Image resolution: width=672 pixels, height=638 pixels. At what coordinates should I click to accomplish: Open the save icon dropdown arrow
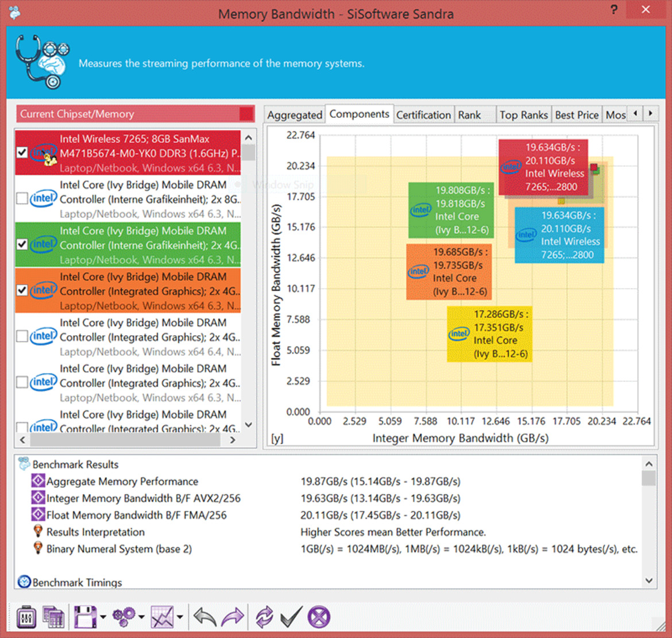[x=103, y=617]
